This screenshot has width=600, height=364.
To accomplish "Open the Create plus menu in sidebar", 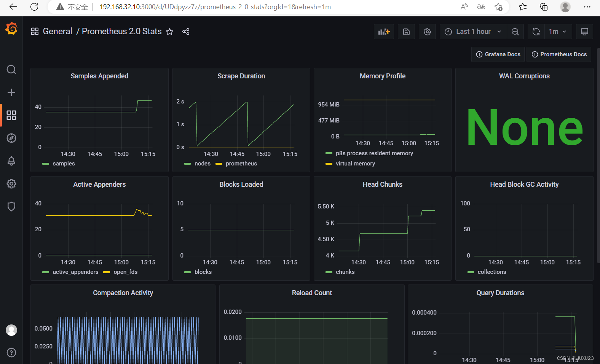I will pyautogui.click(x=11, y=92).
